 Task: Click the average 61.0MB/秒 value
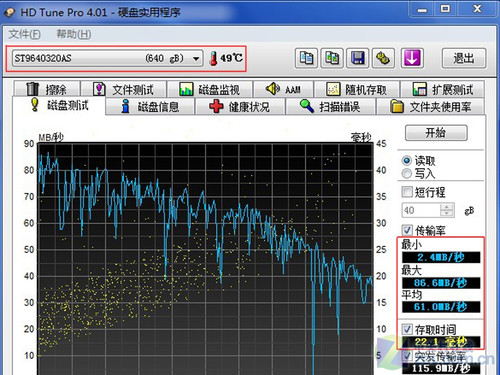[441, 307]
